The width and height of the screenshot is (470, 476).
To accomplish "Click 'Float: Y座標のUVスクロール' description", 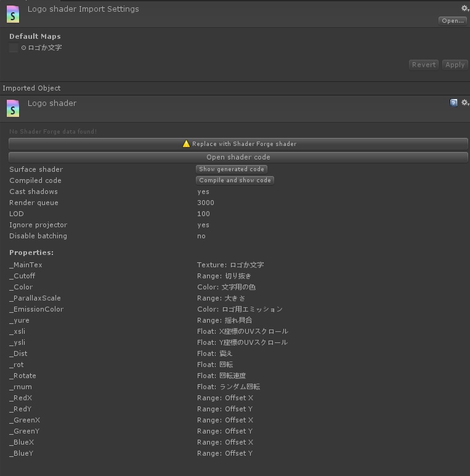I will (242, 342).
